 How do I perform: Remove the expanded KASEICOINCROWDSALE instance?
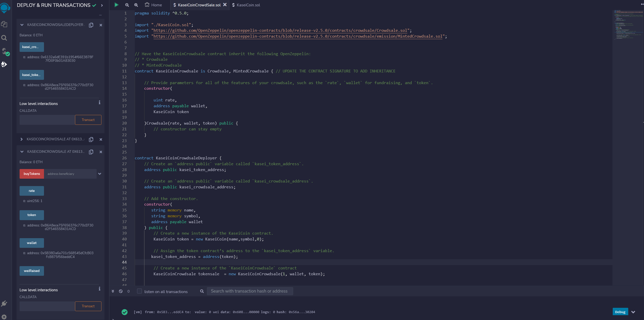(x=101, y=152)
